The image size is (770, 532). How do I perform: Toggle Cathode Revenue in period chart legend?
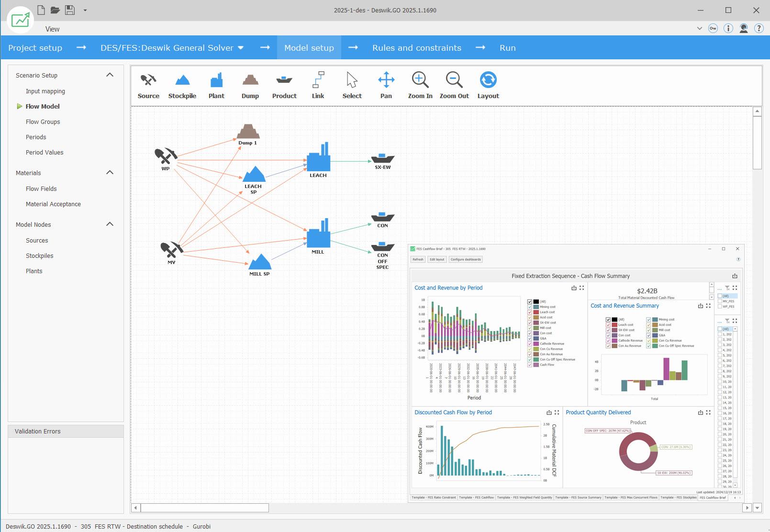[530, 344]
